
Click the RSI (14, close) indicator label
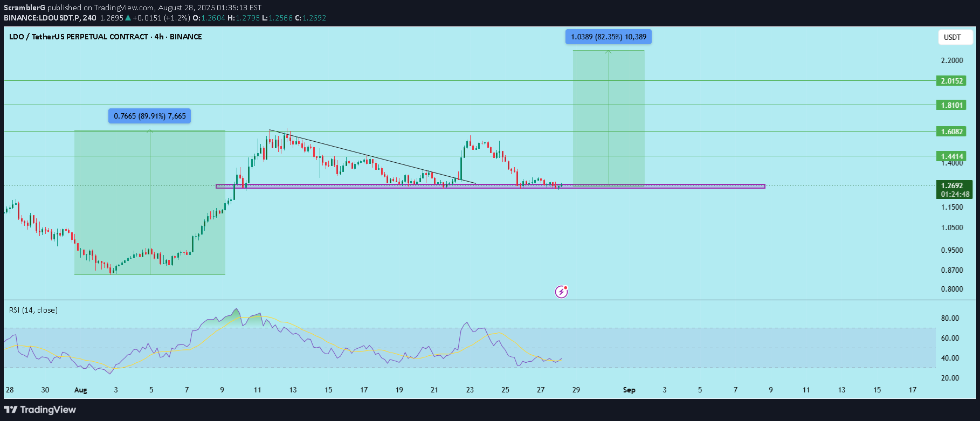click(x=33, y=310)
